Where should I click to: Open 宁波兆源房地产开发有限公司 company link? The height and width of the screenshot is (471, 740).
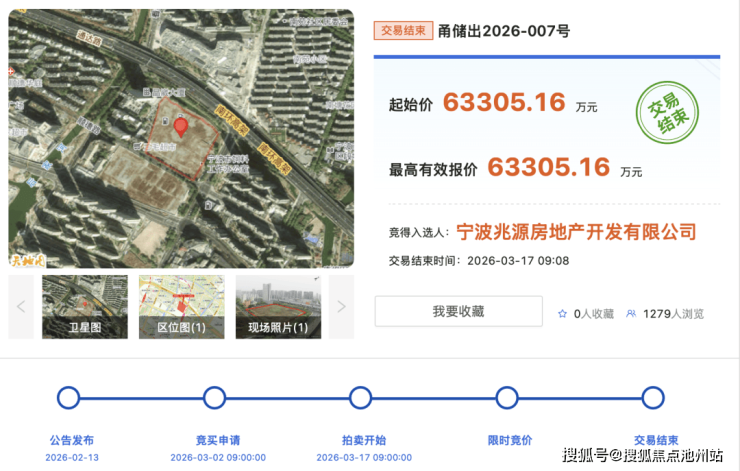point(576,232)
